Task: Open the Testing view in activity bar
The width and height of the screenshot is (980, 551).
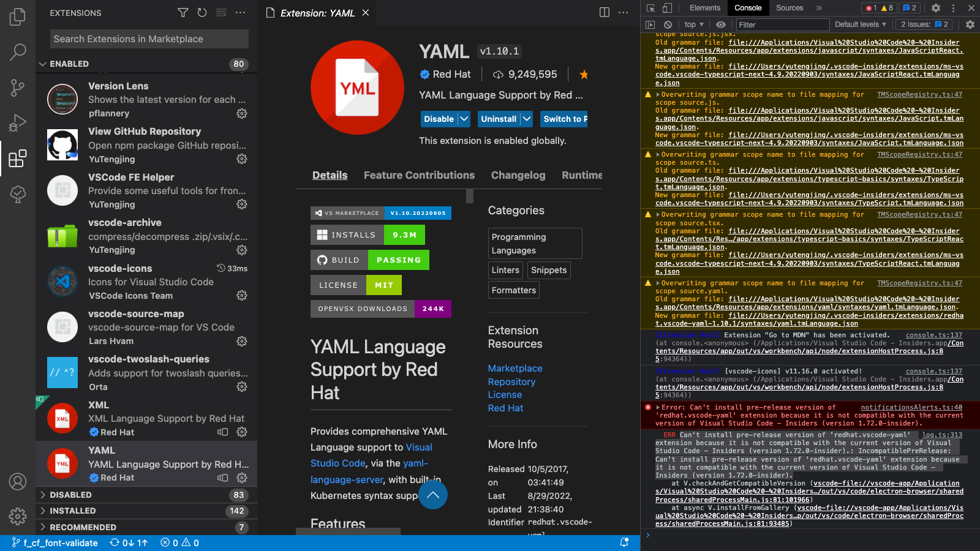Action: pos(18,194)
